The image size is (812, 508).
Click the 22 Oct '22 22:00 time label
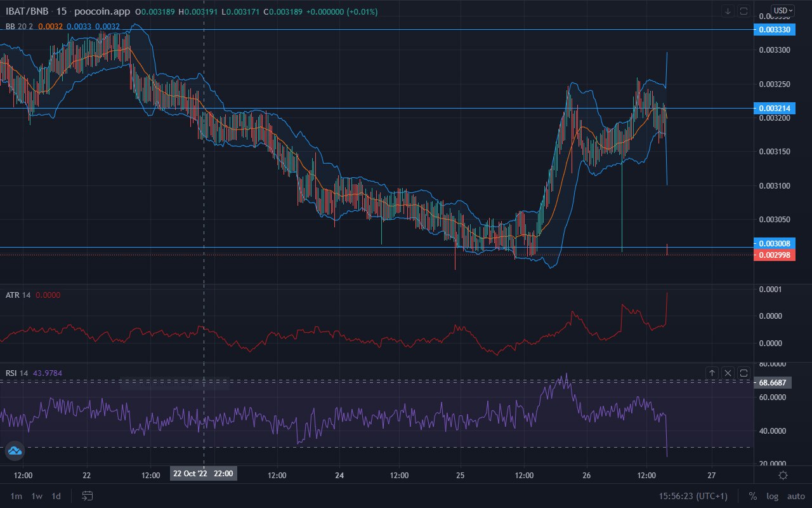pyautogui.click(x=203, y=474)
